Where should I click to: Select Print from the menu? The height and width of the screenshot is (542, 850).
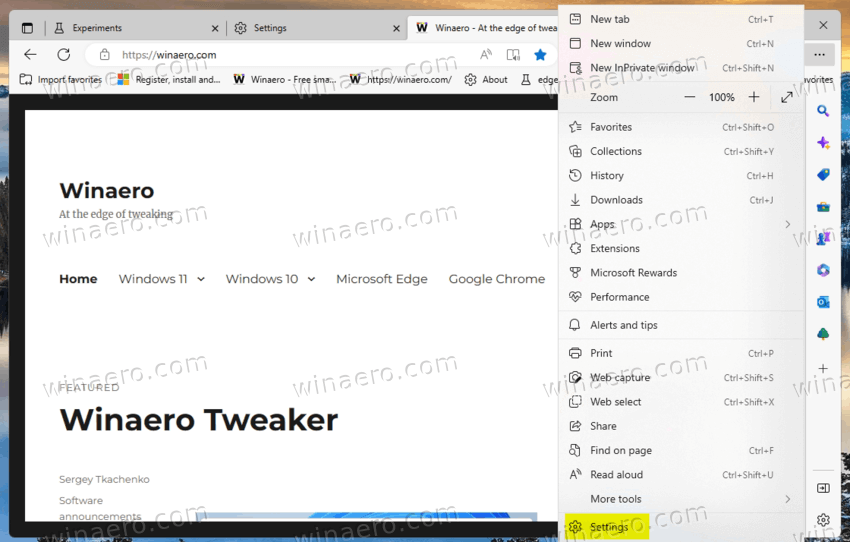pos(681,353)
